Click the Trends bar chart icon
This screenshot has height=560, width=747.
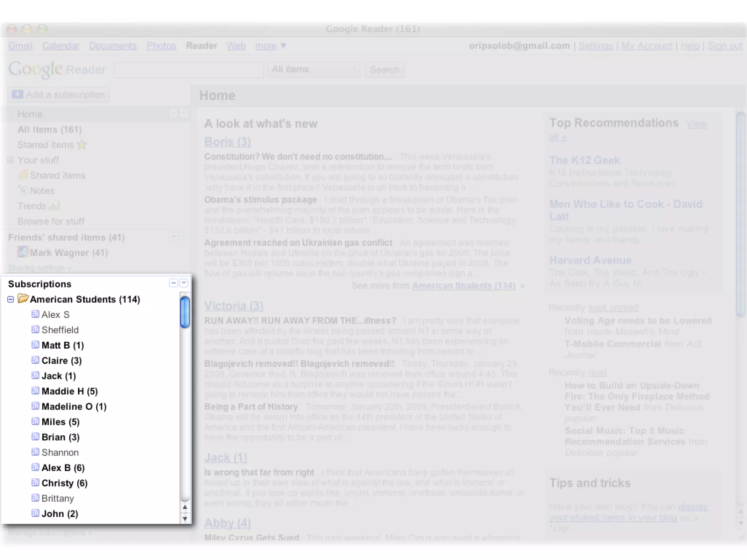(x=54, y=206)
